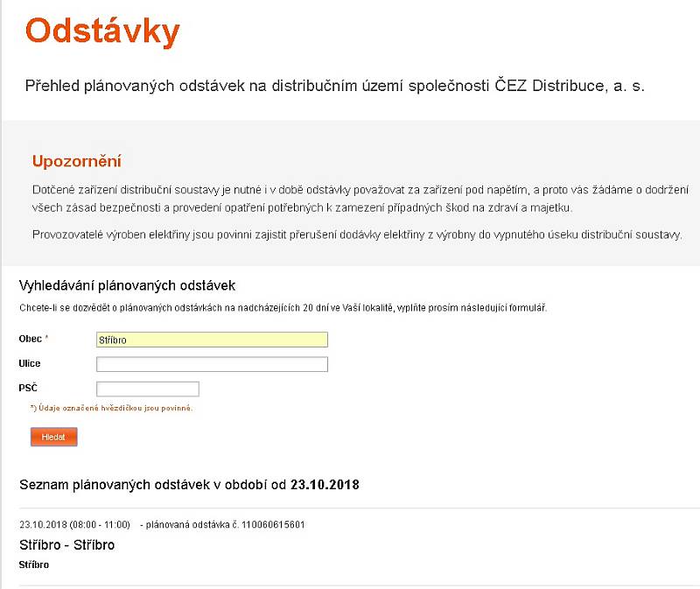The width and height of the screenshot is (700, 589).
Task: Click the 23.10.2018 (08:00 - 11:00) time text
Action: [74, 524]
